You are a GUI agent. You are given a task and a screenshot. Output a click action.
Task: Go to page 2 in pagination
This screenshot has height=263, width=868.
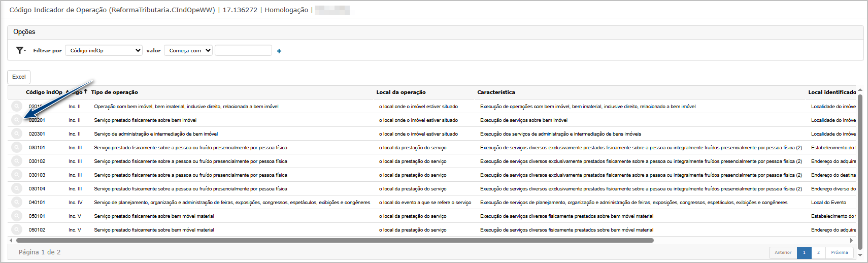(818, 252)
